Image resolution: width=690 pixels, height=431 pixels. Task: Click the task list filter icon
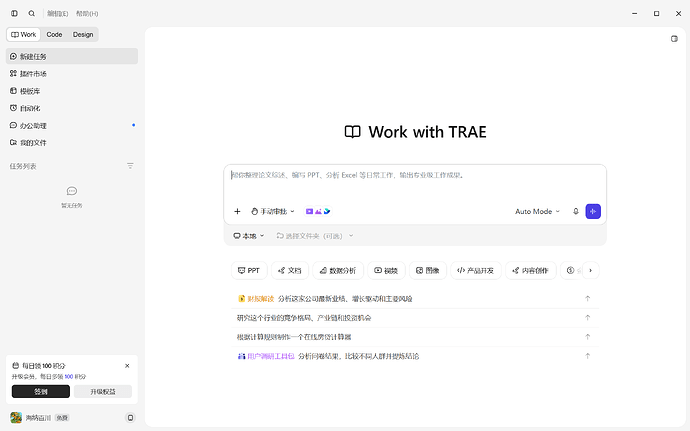(x=130, y=166)
